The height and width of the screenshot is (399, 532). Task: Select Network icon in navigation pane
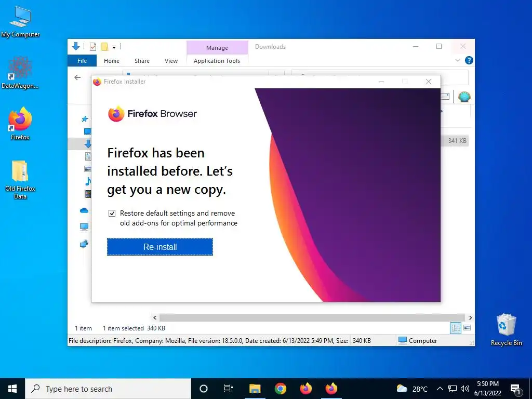(x=84, y=244)
